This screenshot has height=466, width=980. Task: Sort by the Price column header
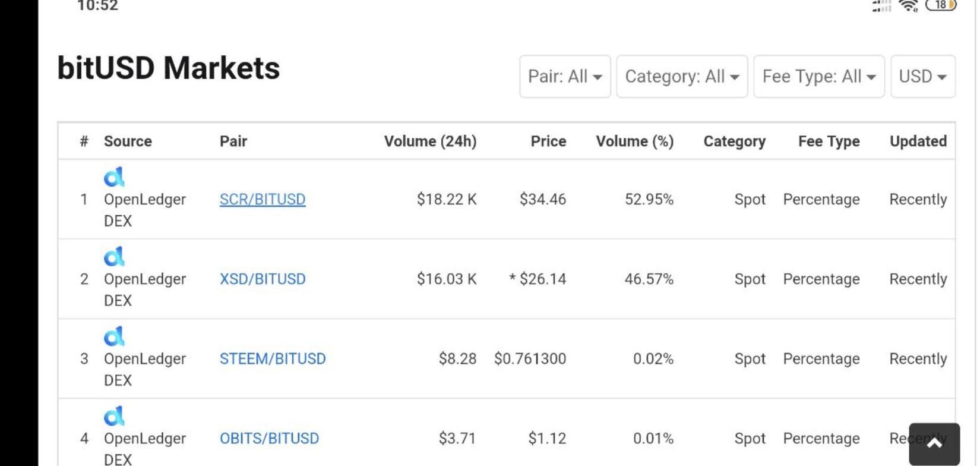[548, 141]
